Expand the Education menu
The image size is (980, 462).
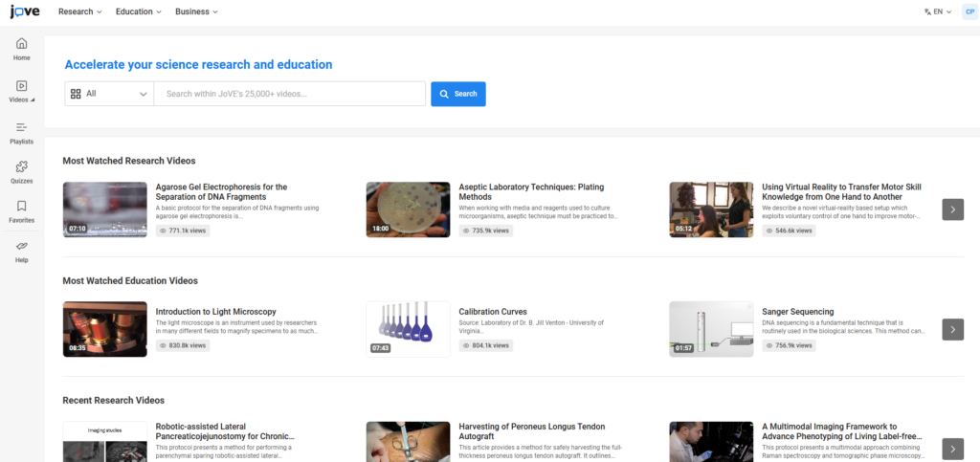138,11
